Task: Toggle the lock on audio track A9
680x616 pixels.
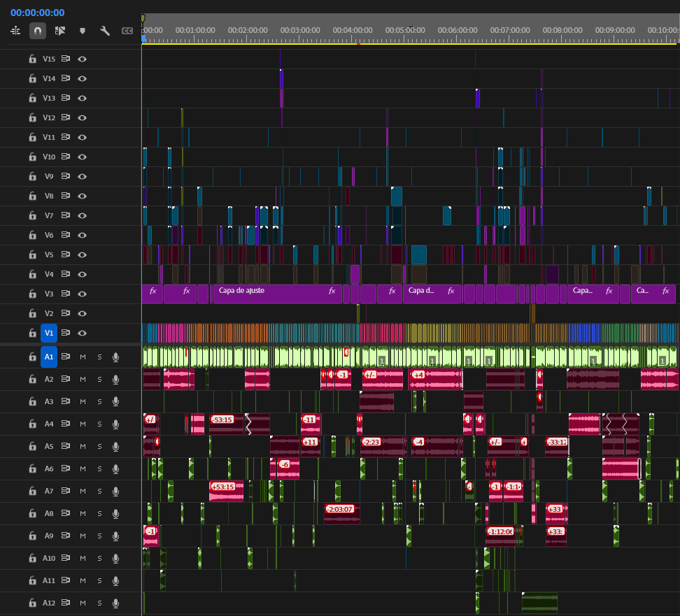Action: (x=32, y=536)
